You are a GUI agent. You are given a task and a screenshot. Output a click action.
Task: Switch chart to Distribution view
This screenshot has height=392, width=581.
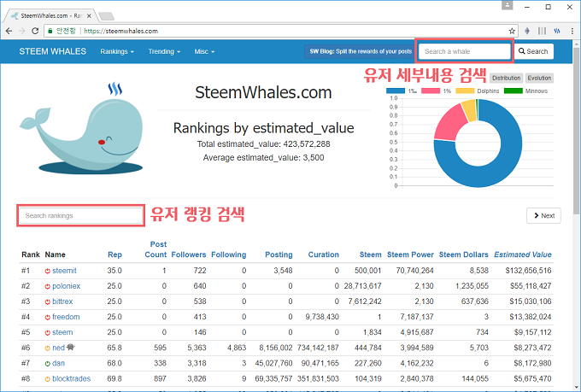click(506, 79)
